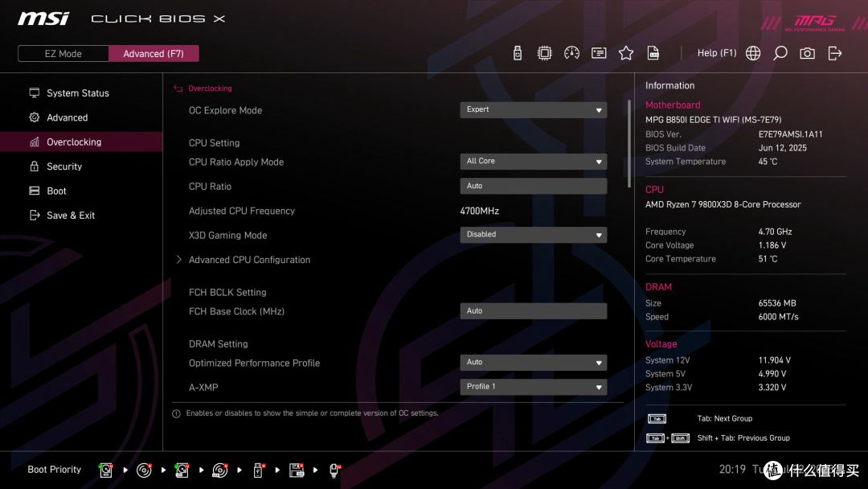Click core voltage value 1.186 V
Viewport: 868px width, 489px height.
point(772,244)
